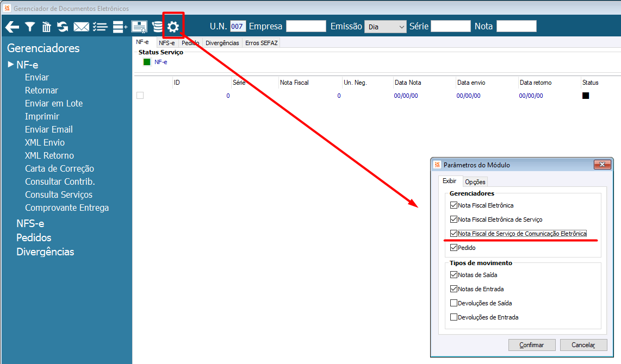Select Pedidos in the sidebar
The width and height of the screenshot is (621, 364).
(x=34, y=237)
